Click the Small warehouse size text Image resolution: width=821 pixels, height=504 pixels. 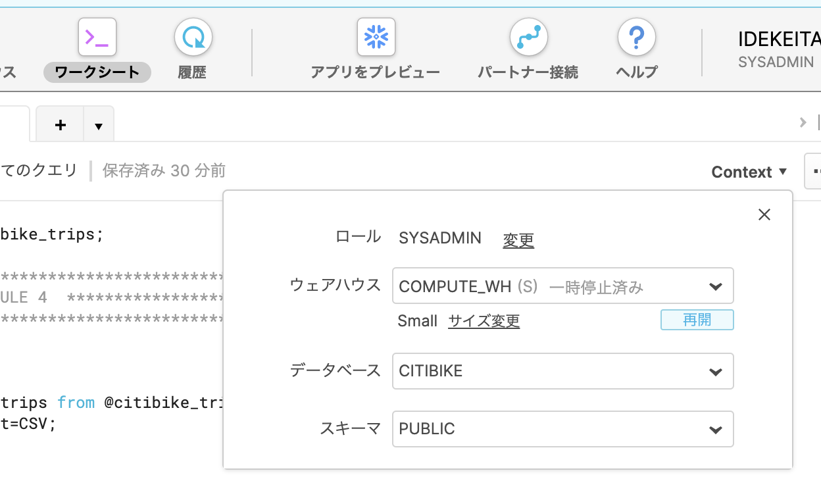tap(418, 321)
